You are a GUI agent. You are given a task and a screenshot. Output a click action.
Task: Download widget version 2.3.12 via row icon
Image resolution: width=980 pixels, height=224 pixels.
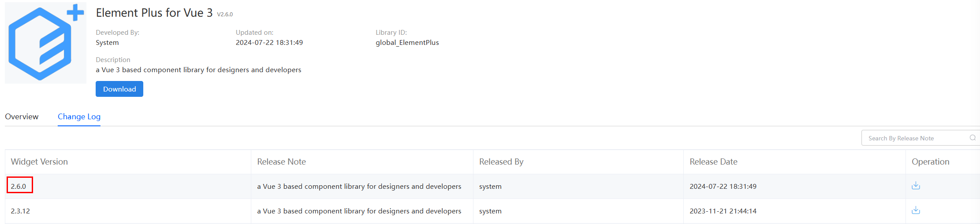point(916,210)
